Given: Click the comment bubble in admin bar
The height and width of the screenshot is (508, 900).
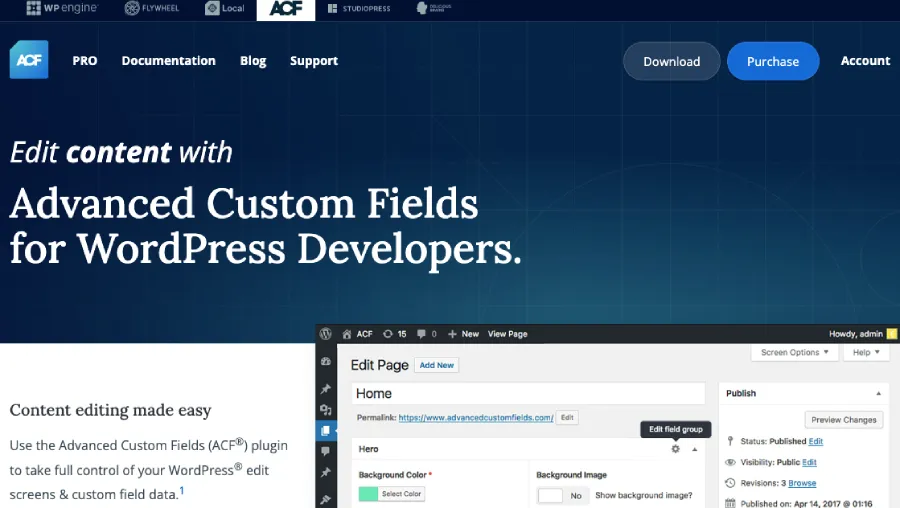Looking at the screenshot, I should click(x=426, y=334).
